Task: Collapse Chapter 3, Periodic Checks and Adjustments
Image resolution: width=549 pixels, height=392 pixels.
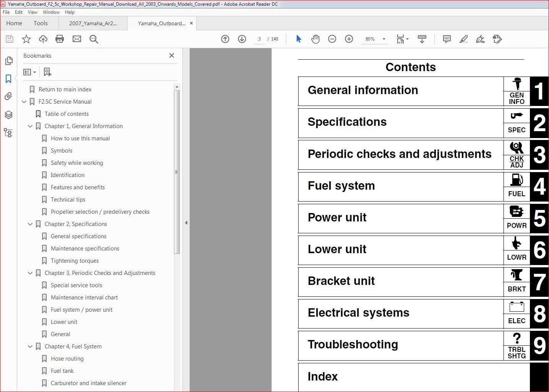Action: click(x=30, y=273)
